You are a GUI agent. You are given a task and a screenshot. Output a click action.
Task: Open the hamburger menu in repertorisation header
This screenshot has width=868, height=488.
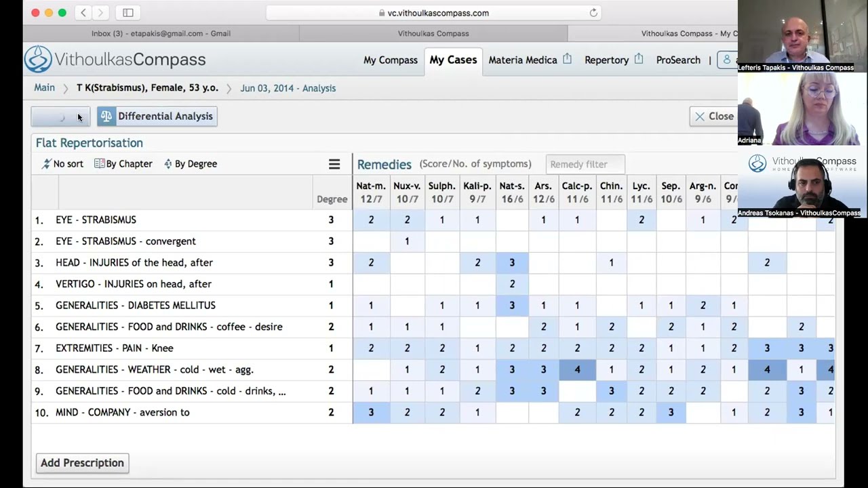[334, 164]
